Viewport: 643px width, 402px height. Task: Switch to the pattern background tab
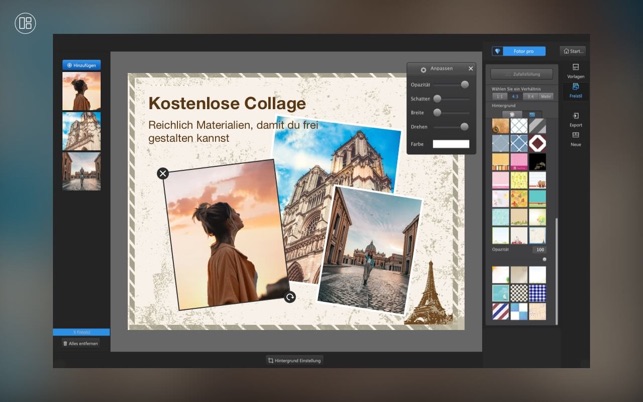point(532,114)
